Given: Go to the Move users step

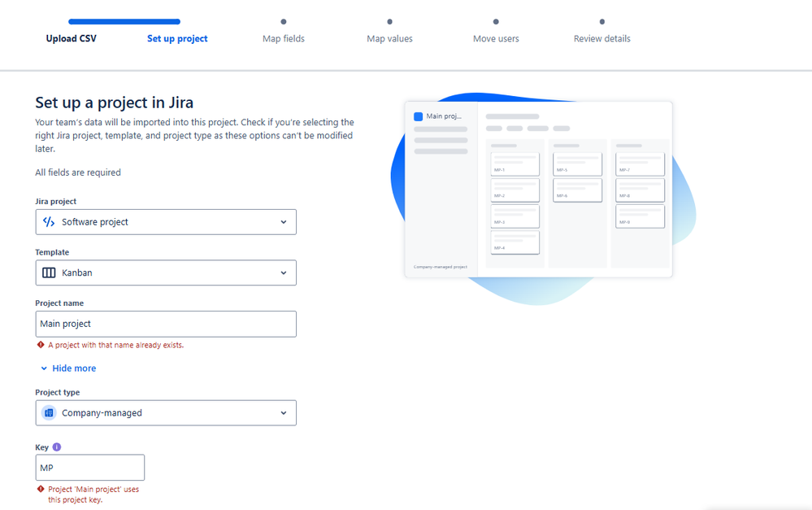Looking at the screenshot, I should coord(496,38).
